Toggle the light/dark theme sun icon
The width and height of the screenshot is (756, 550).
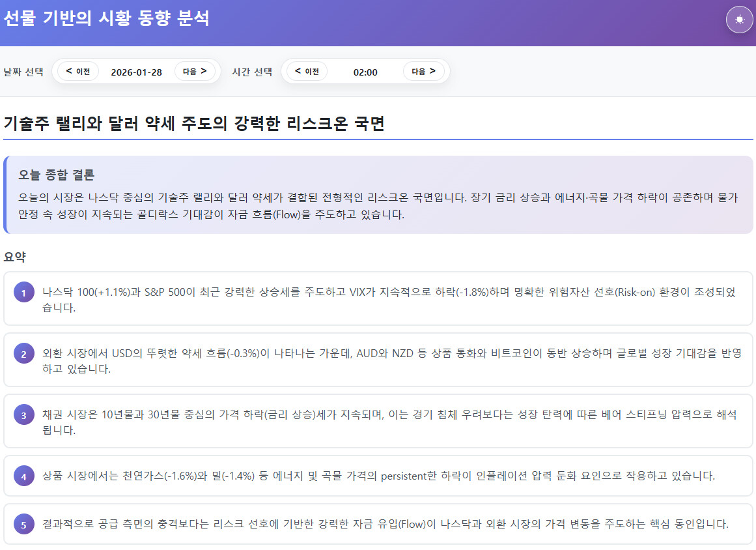739,19
